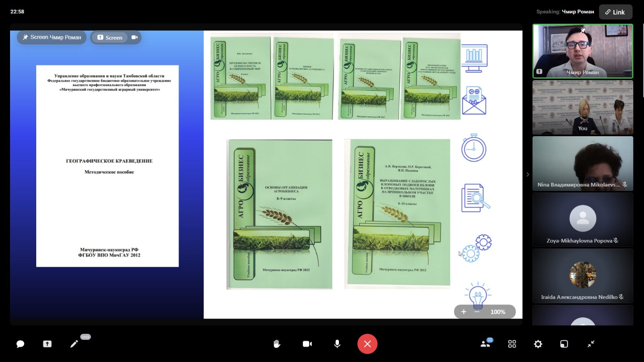Click the share screen icon in bottom bar
This screenshot has width=644, height=362.
coord(47,344)
